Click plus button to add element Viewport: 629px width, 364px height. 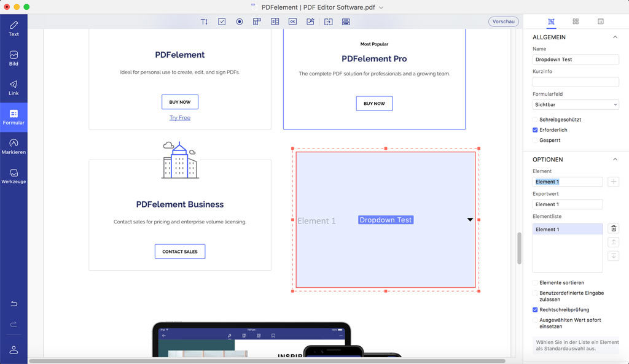coord(614,182)
